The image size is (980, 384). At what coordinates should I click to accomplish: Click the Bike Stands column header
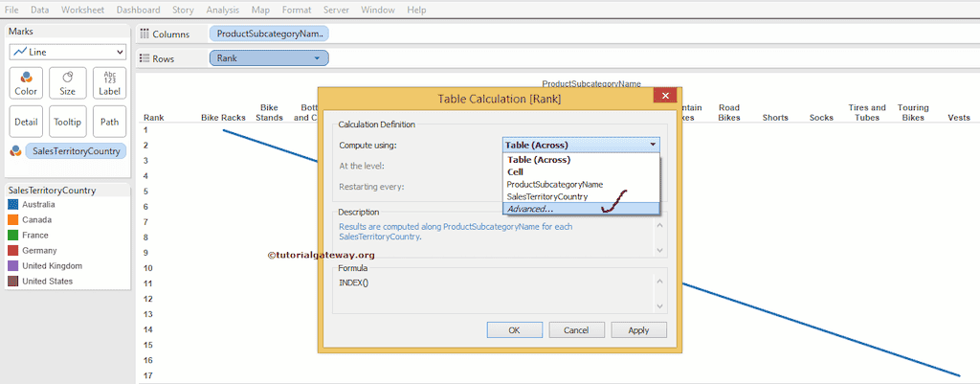pos(269,113)
